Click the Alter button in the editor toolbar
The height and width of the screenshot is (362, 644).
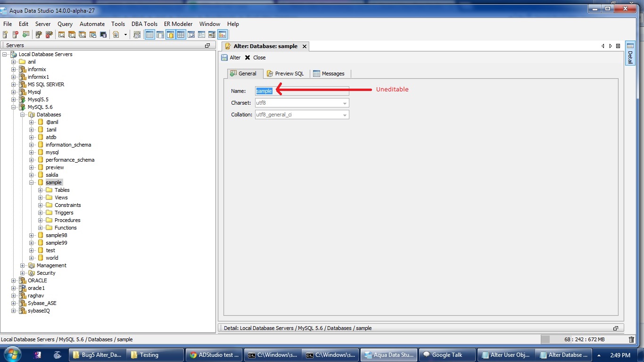click(x=231, y=58)
